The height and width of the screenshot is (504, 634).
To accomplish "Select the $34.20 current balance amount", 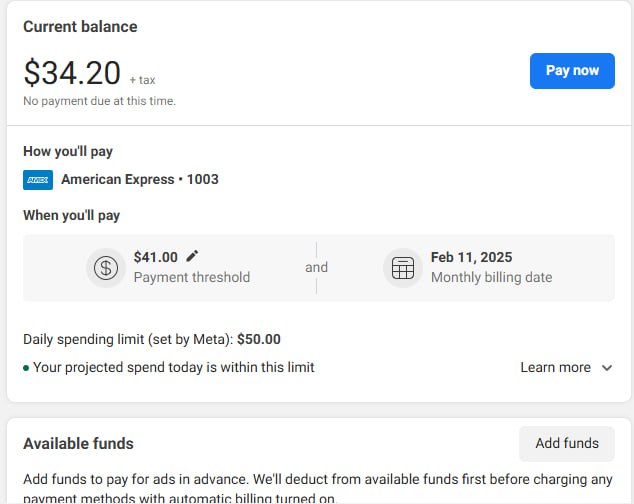I will (72, 72).
